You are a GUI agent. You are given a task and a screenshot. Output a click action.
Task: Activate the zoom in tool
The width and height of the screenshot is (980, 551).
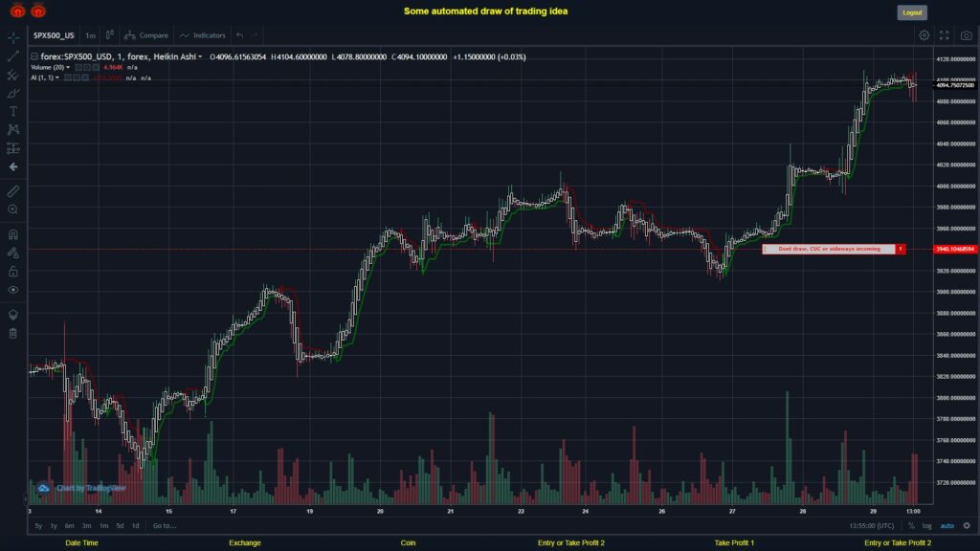point(13,209)
